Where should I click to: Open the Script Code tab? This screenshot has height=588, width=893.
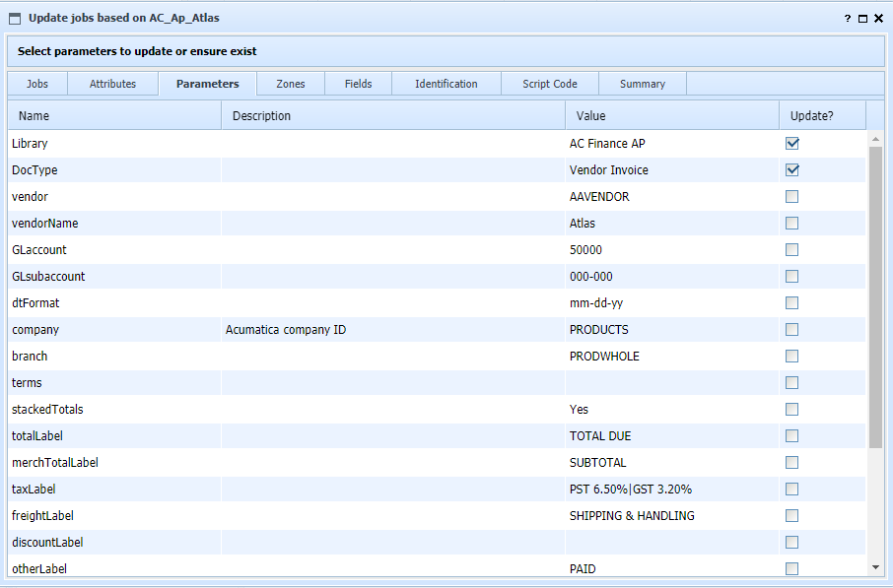pyautogui.click(x=550, y=84)
